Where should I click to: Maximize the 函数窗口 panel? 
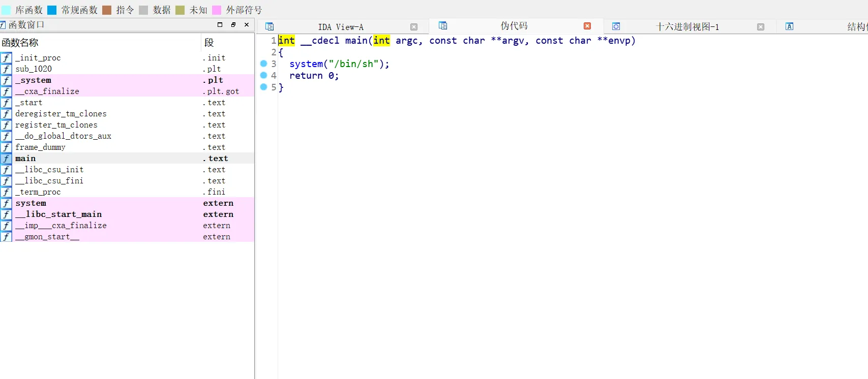click(x=220, y=24)
